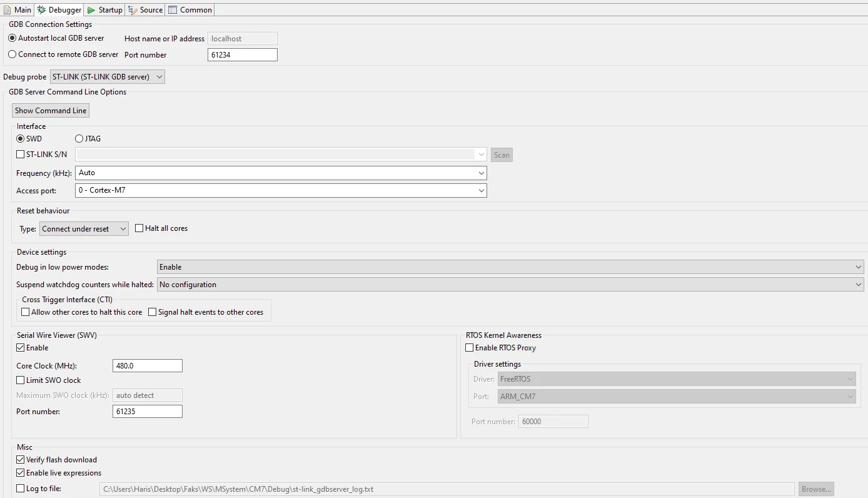
Task: Open the Source tab
Action: (145, 9)
